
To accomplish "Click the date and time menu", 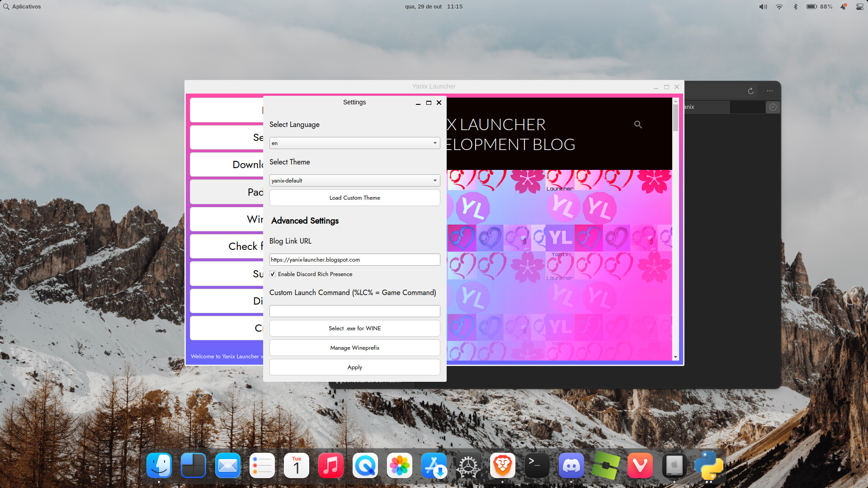I will [433, 7].
